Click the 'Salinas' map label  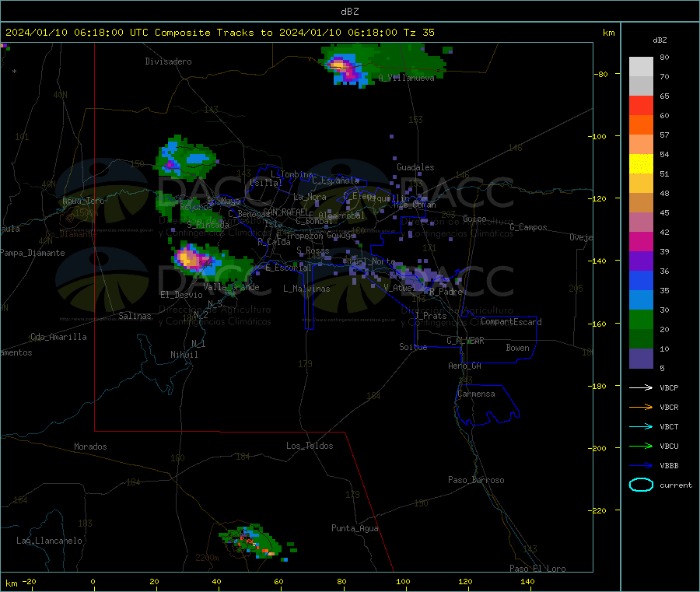point(135,316)
